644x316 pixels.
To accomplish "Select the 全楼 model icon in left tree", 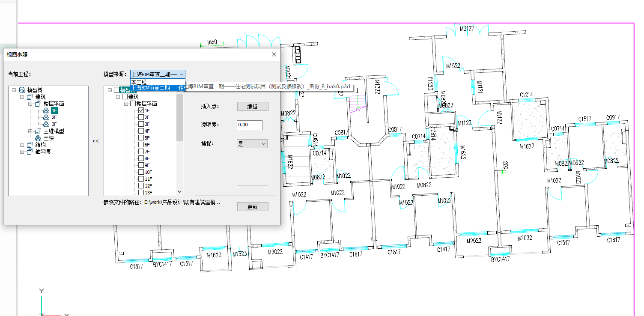I will pyautogui.click(x=38, y=138).
